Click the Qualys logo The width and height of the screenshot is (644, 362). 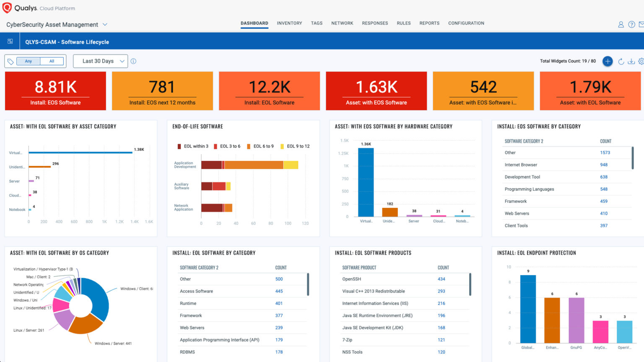[x=8, y=8]
